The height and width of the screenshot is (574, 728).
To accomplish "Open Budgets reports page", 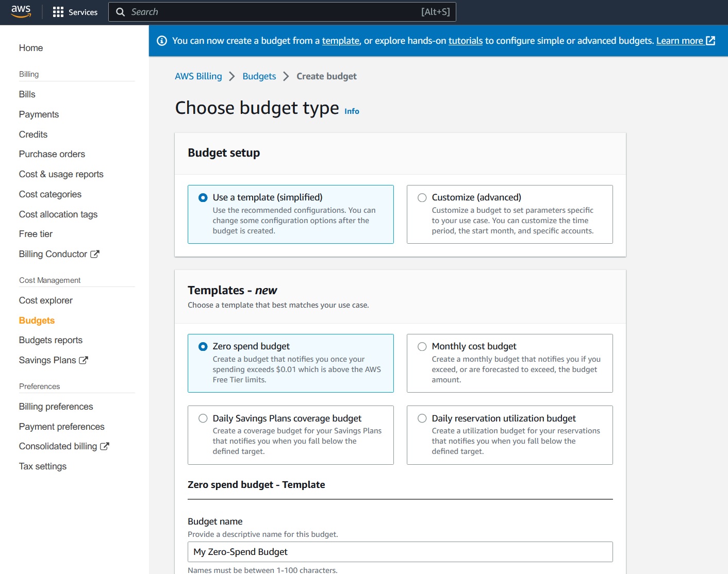I will [x=51, y=340].
